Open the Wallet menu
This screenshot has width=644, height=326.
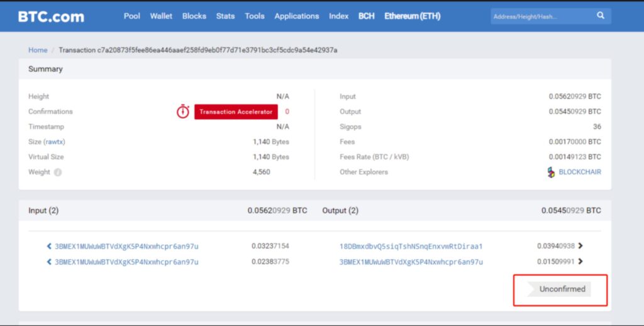[161, 16]
